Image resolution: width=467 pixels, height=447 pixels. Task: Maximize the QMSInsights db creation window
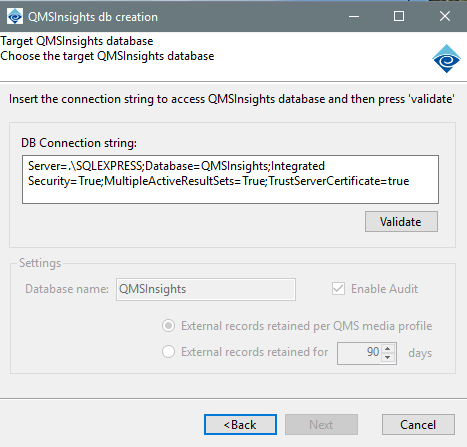[399, 16]
